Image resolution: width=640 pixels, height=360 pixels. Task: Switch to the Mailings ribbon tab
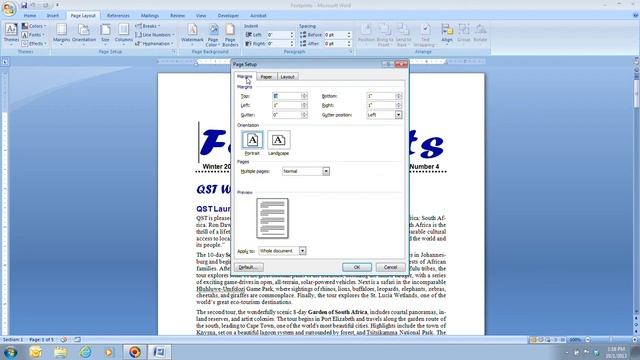coord(150,16)
